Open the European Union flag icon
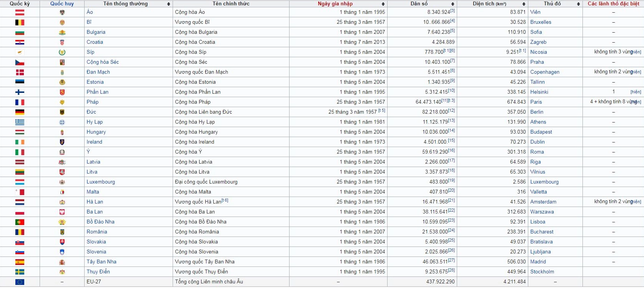 click(20, 282)
